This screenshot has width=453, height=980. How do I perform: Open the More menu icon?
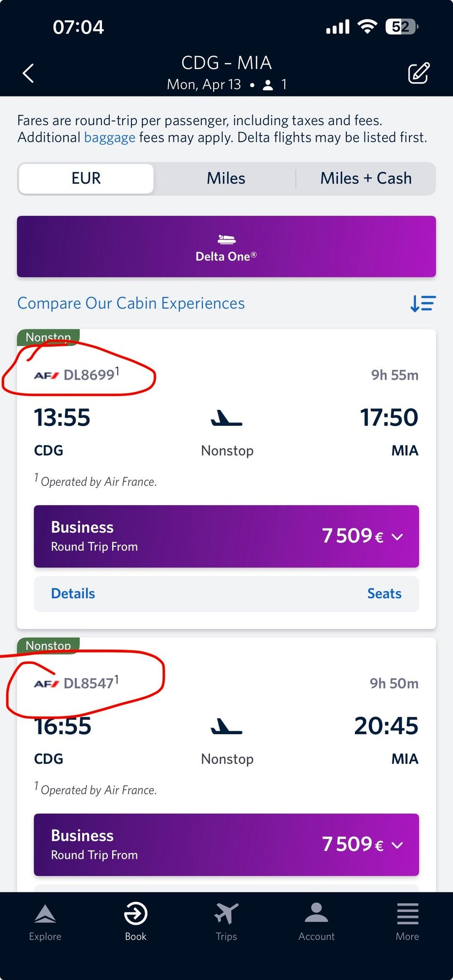407,914
